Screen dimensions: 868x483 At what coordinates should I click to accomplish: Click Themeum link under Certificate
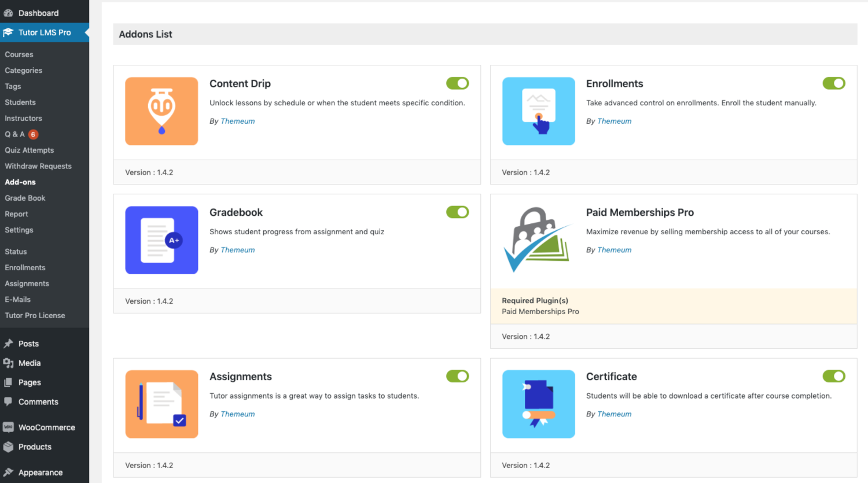point(615,414)
